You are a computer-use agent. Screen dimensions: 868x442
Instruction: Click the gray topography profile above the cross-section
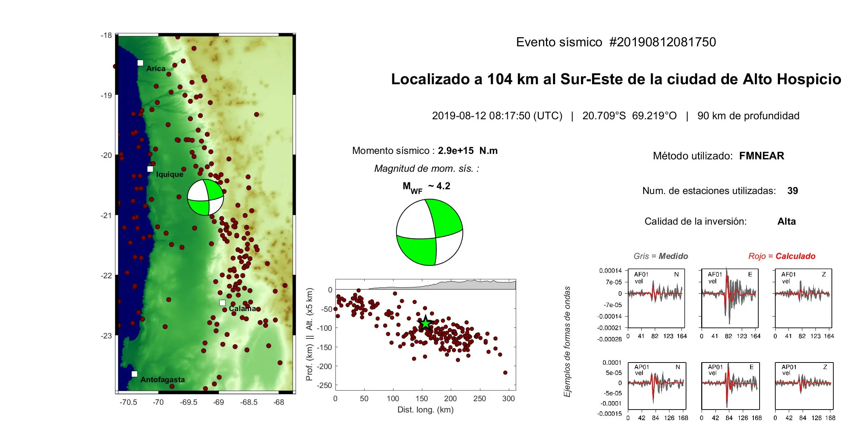442,285
